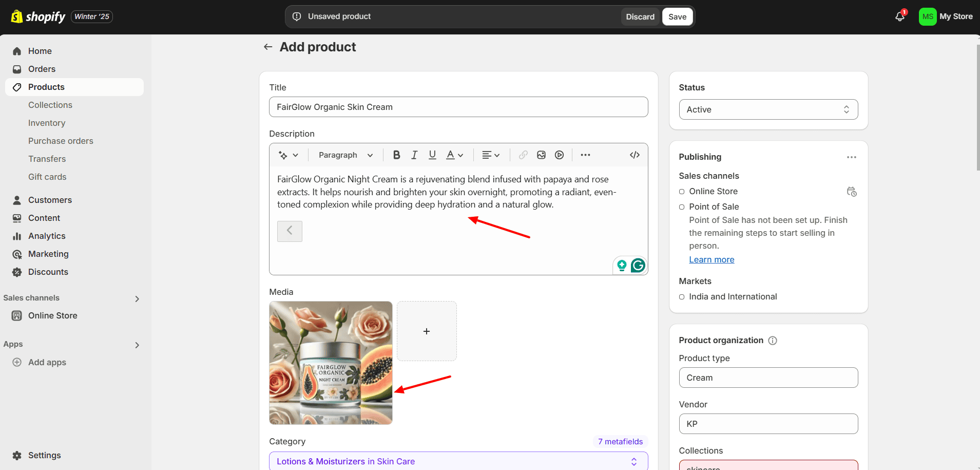Open the Learn more link
Viewport: 980px width, 470px height.
pyautogui.click(x=712, y=259)
